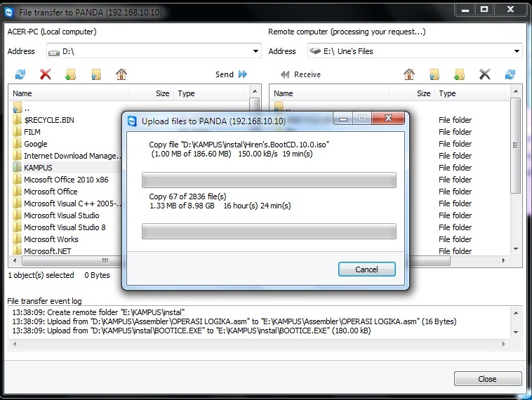
Task: Click log entry creating E:\KAMPUS\instal folder
Action: pos(98,312)
